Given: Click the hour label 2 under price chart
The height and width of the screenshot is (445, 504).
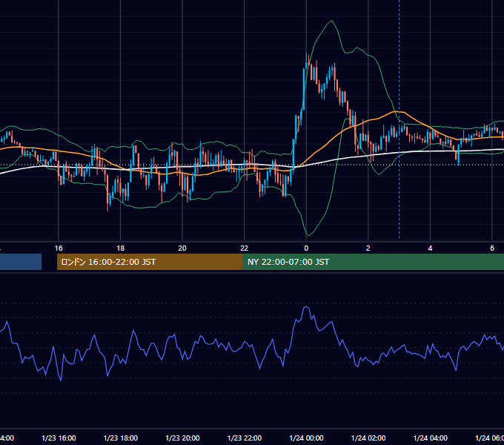Looking at the screenshot, I should tap(368, 248).
